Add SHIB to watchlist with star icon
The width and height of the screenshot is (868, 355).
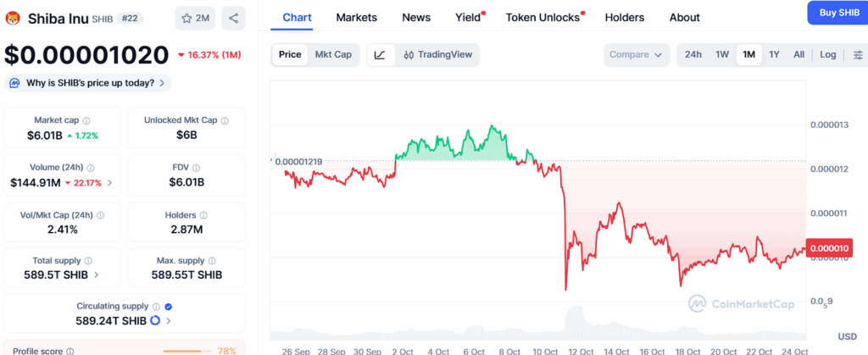[196, 17]
